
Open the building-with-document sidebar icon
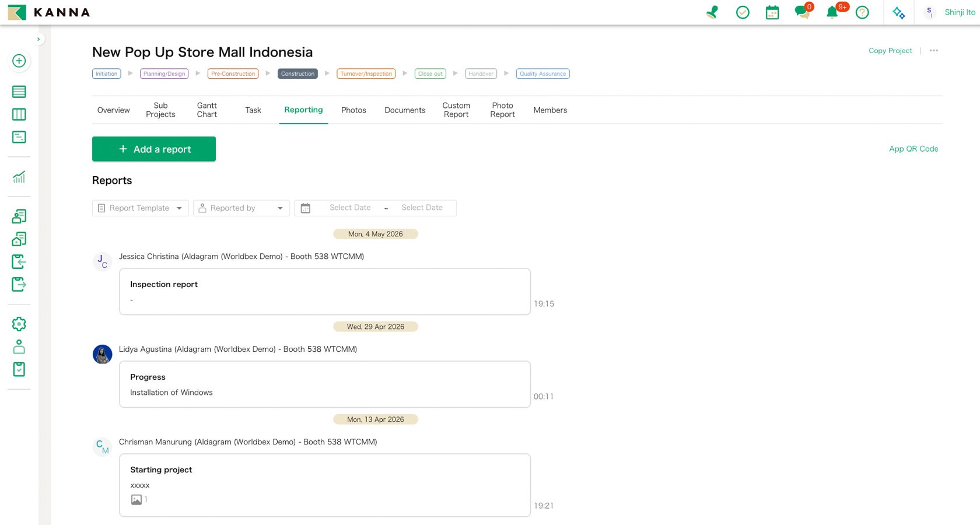pos(19,239)
